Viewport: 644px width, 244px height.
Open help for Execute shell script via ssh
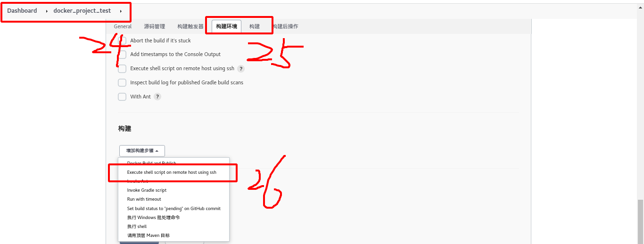pyautogui.click(x=240, y=69)
